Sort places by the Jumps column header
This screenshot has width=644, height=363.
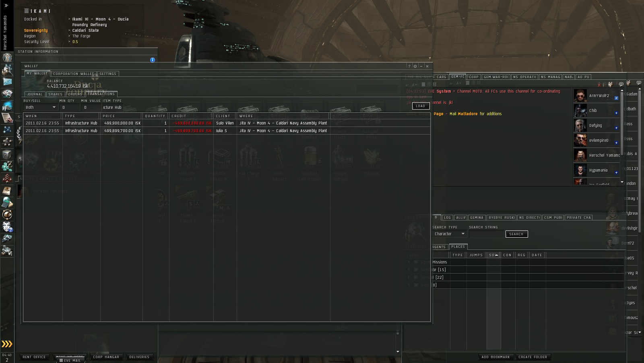476,255
